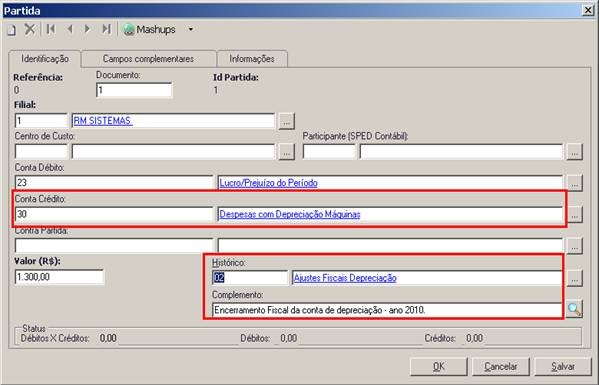Image resolution: width=599 pixels, height=385 pixels.
Task: Click the Cancelar button
Action: click(x=500, y=367)
